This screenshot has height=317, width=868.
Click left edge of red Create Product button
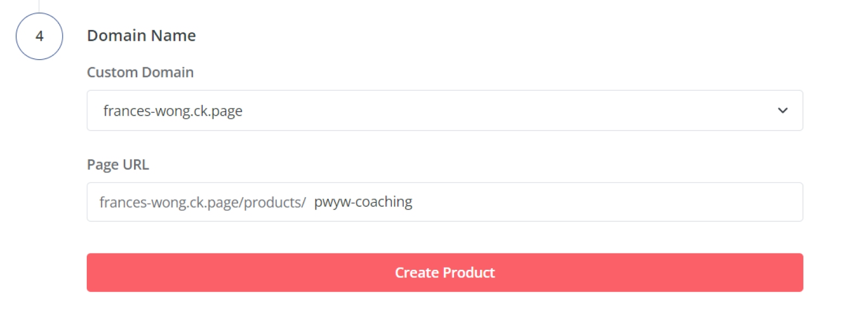[x=95, y=272]
